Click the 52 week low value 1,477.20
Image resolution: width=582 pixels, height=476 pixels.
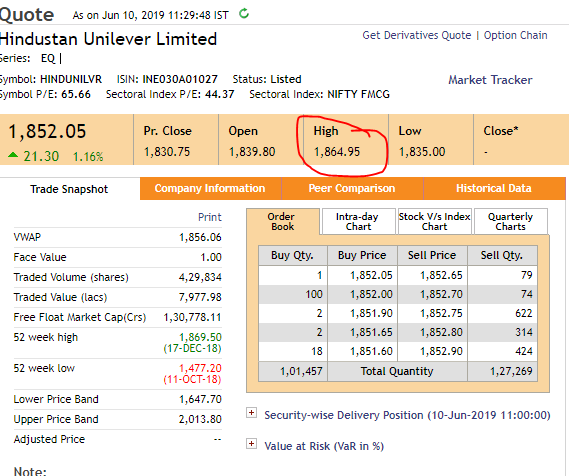click(x=200, y=368)
